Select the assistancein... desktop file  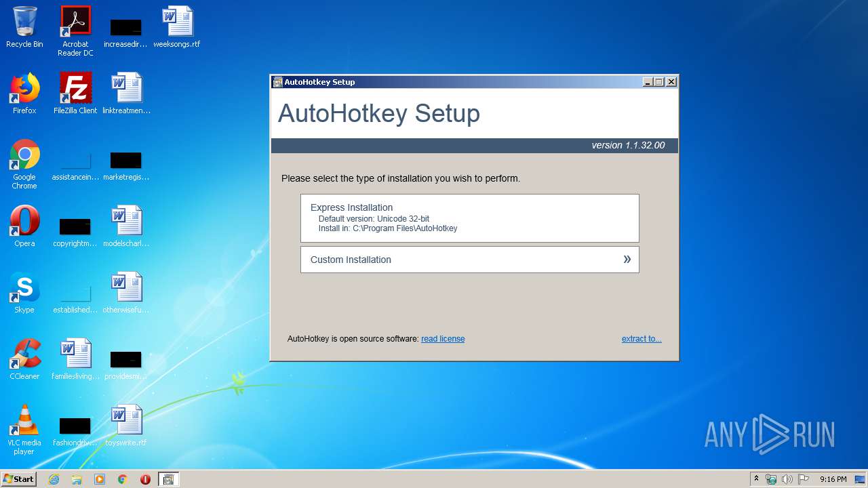[75, 164]
